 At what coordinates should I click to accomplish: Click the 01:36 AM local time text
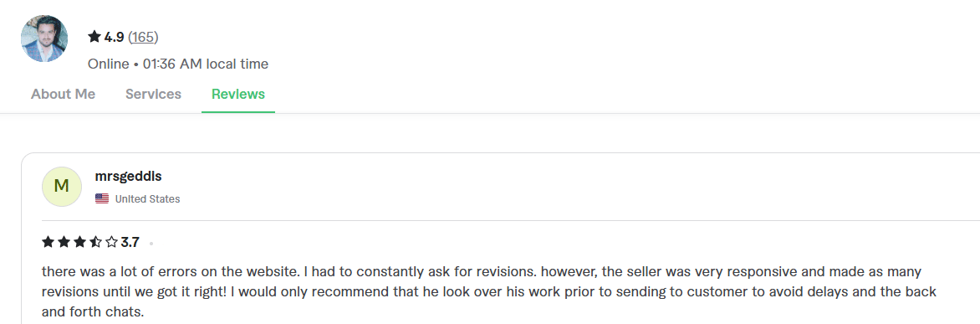click(206, 64)
